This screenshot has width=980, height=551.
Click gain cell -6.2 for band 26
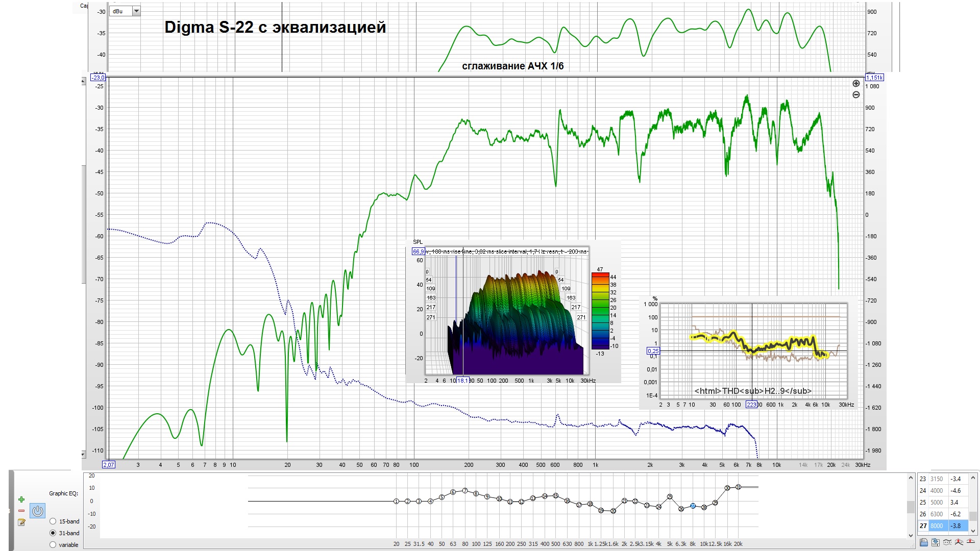click(x=956, y=514)
